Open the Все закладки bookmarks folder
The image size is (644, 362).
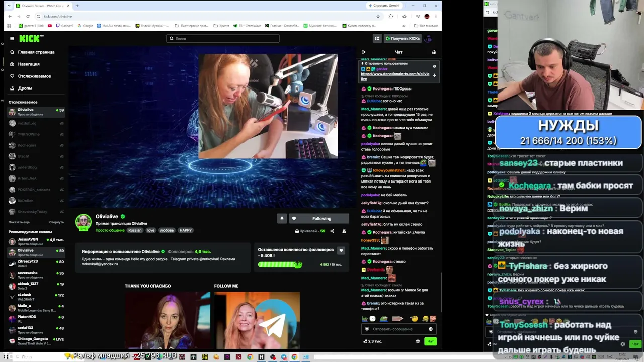(427, 25)
